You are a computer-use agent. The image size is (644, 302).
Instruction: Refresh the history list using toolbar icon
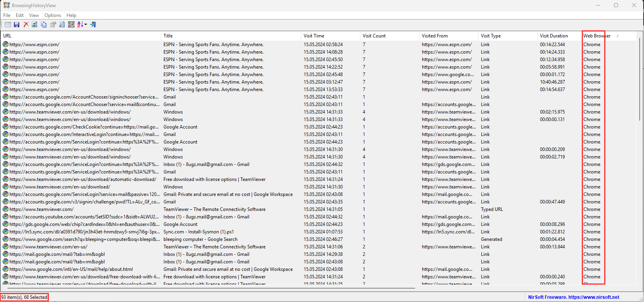(x=35, y=24)
